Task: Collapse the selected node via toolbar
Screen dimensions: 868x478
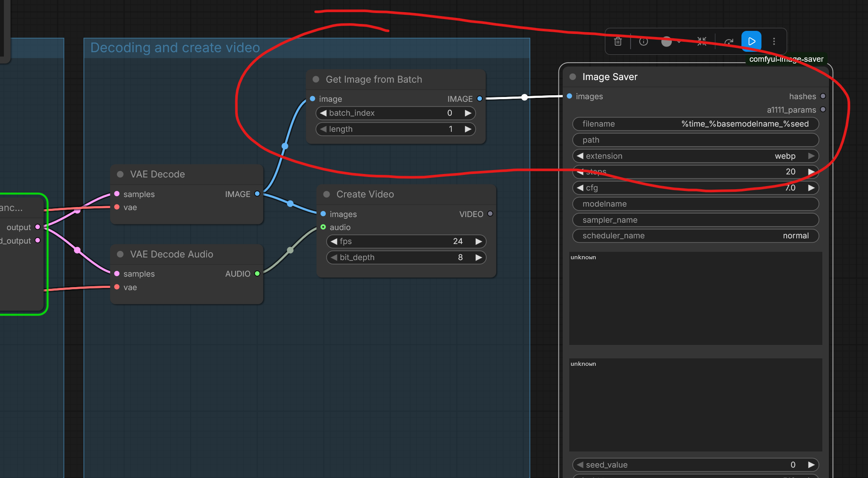Action: pyautogui.click(x=702, y=41)
